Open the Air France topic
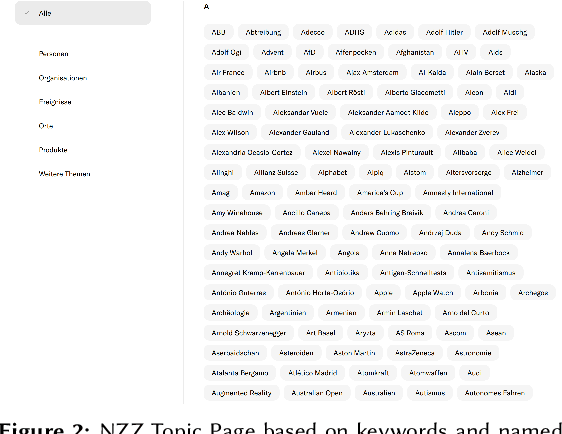Viewport: 562px width, 434px height. tap(228, 72)
